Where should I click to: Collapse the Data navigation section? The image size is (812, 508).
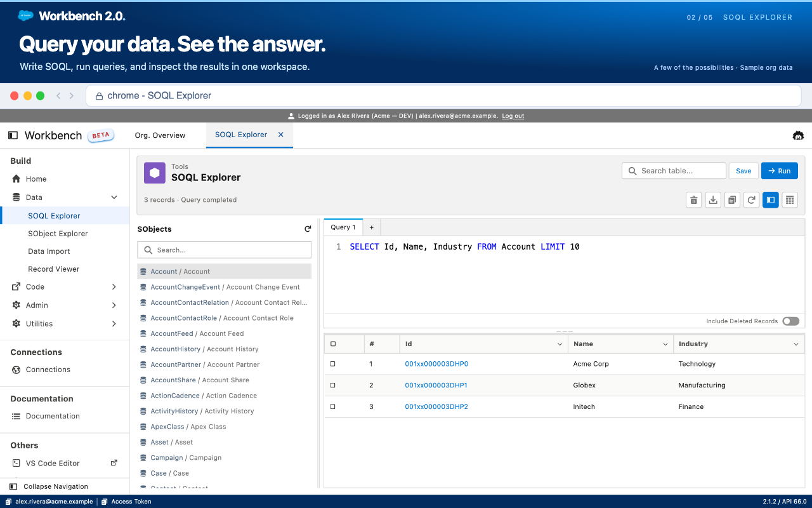click(114, 197)
